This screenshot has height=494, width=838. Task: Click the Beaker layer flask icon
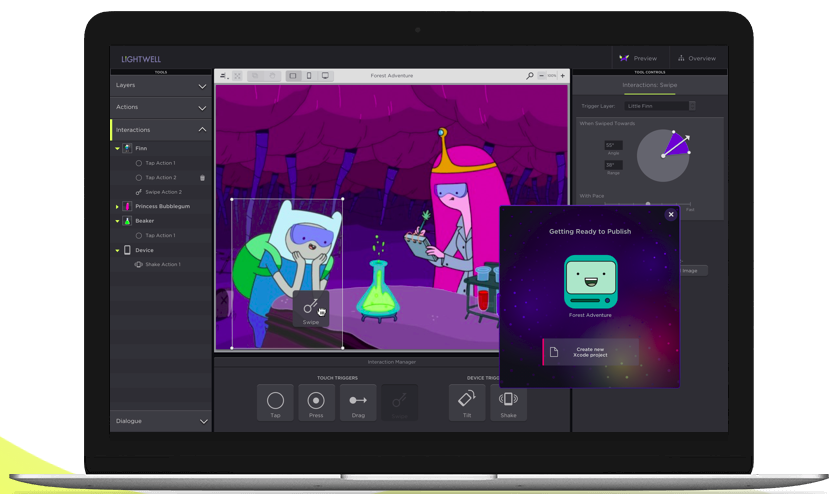tap(127, 221)
